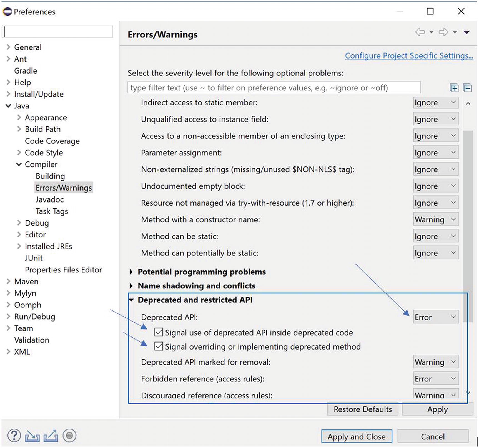Open Non-externalized strings severity dropdown

click(436, 169)
